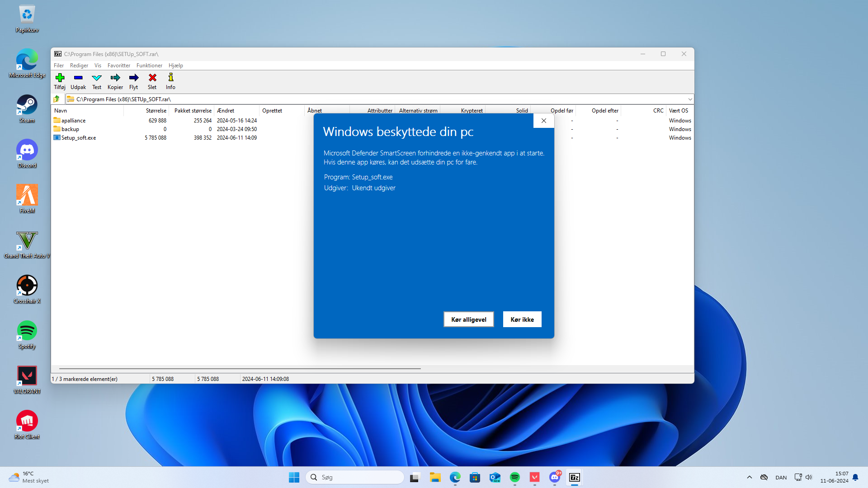Sort by the Størrelse column header
The height and width of the screenshot is (488, 868).
[156, 111]
